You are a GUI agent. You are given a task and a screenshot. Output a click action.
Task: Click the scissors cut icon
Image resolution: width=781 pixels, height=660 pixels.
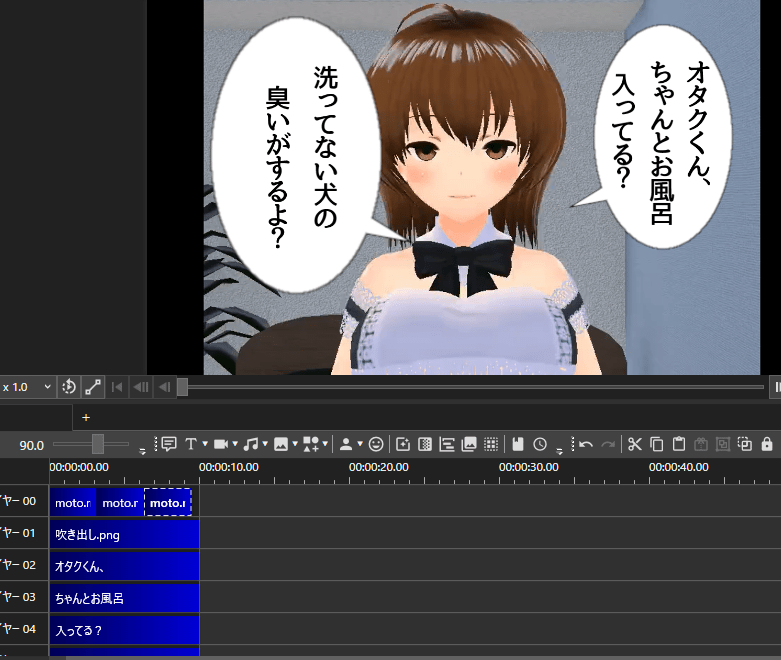[x=634, y=444]
